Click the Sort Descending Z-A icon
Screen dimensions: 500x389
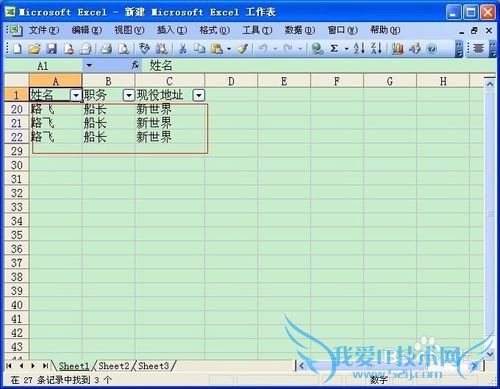376,49
